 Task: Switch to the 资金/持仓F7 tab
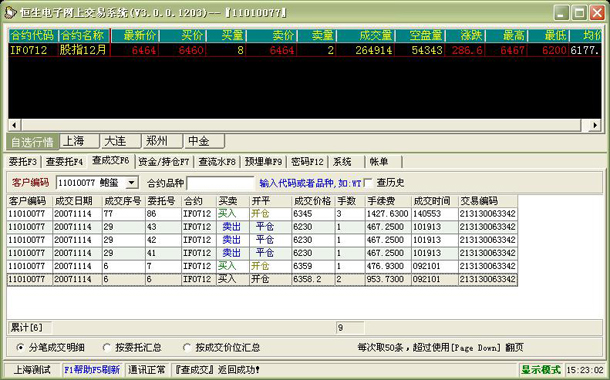[164, 162]
